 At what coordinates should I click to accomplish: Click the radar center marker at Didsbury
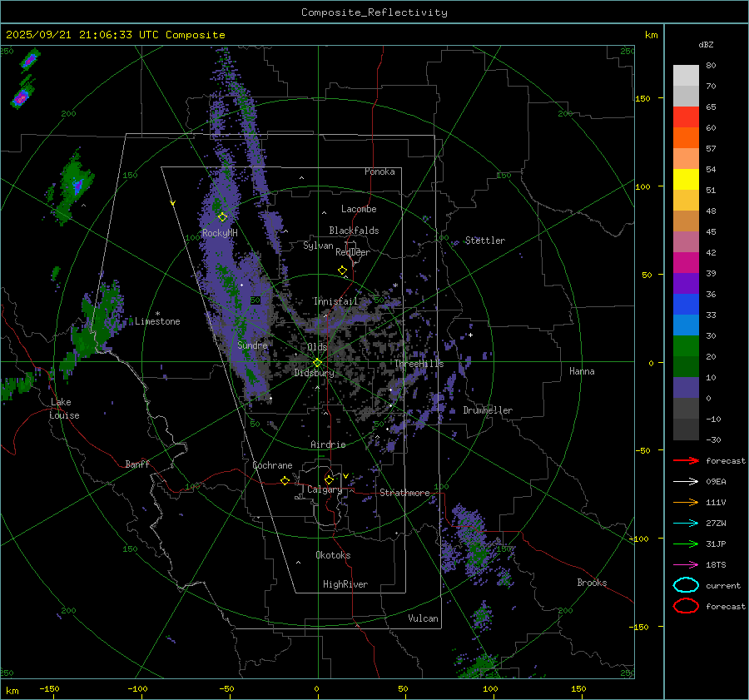point(317,362)
